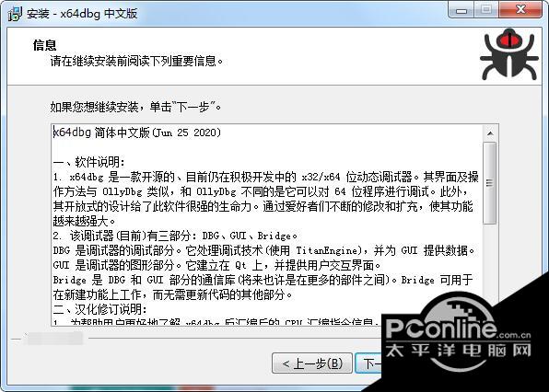Maximize the installer window
This screenshot has height=392, width=549.
pos(486,10)
